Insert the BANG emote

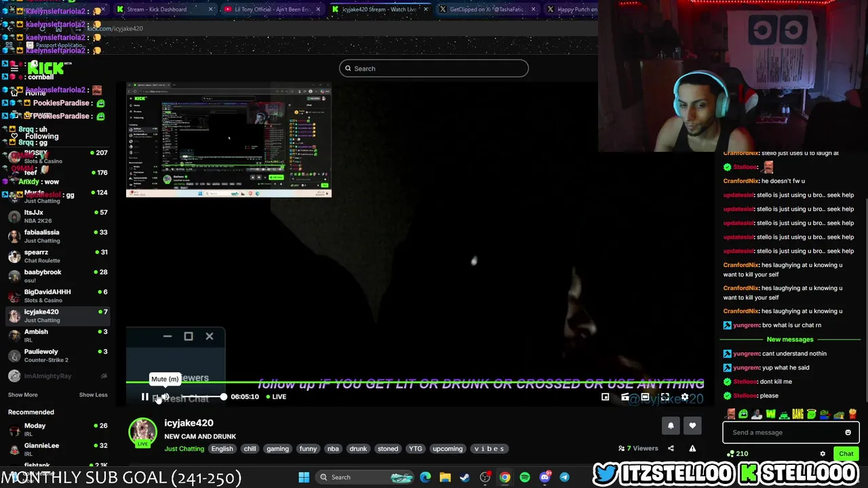(797, 414)
